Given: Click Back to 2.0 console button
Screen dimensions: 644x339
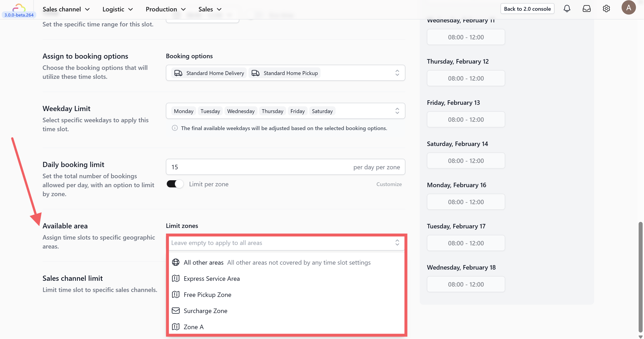Looking at the screenshot, I should coord(527,9).
